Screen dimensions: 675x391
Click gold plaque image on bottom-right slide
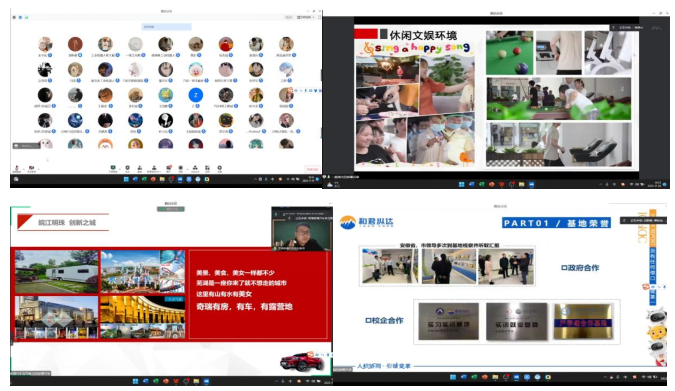583,321
